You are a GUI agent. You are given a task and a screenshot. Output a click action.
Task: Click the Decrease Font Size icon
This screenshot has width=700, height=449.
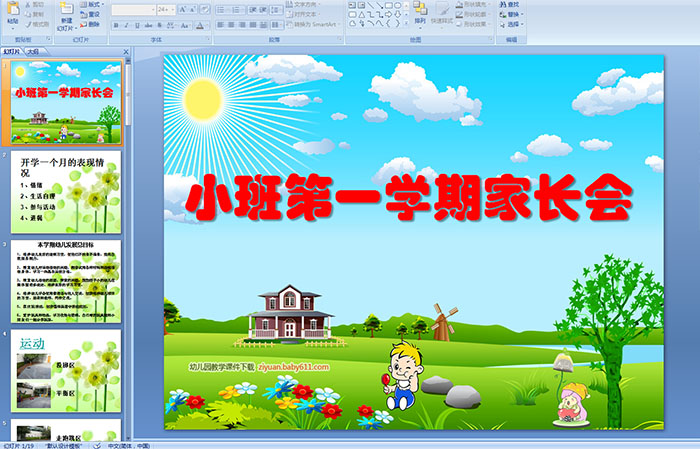pyautogui.click(x=192, y=10)
